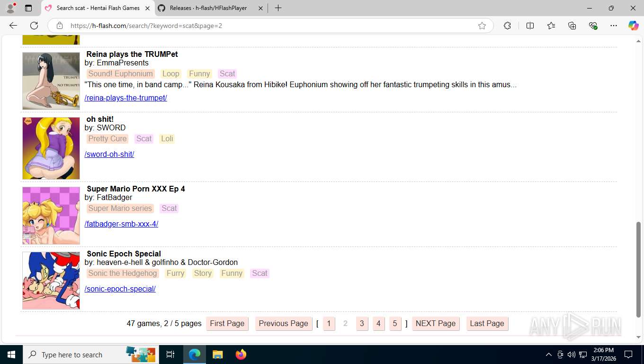The image size is (644, 364).
Task: Open the /sonic-epoch-special/ link
Action: coord(120,289)
